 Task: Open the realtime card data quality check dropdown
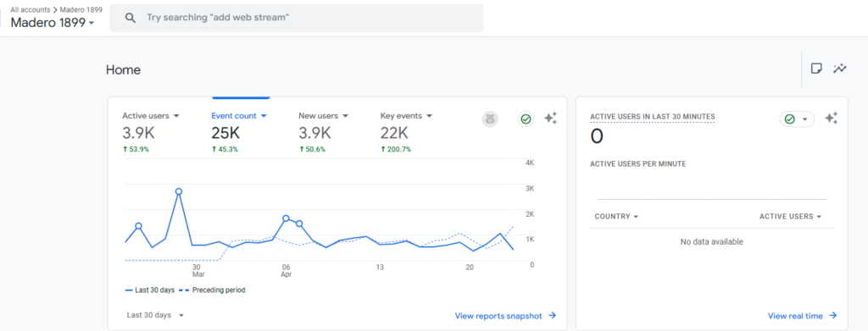coord(797,119)
